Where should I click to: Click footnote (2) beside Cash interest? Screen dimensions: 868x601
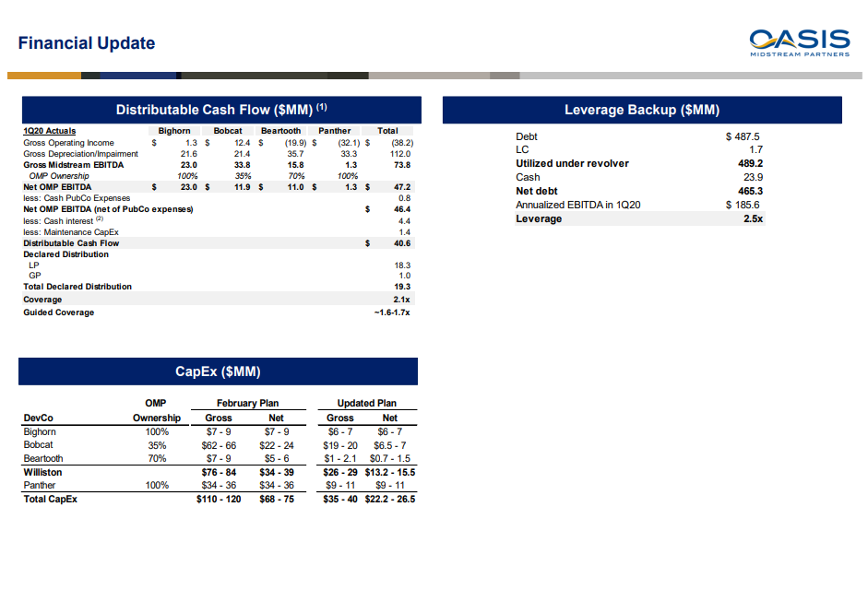click(x=99, y=219)
